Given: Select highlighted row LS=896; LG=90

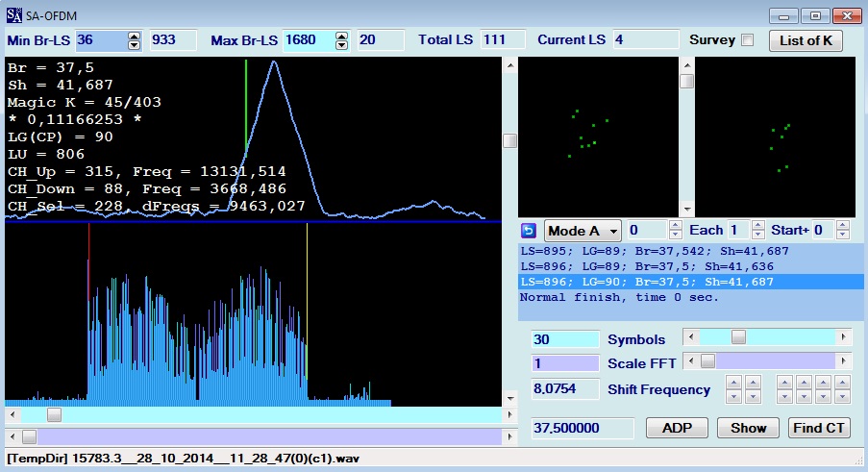Looking at the screenshot, I should click(690, 283).
